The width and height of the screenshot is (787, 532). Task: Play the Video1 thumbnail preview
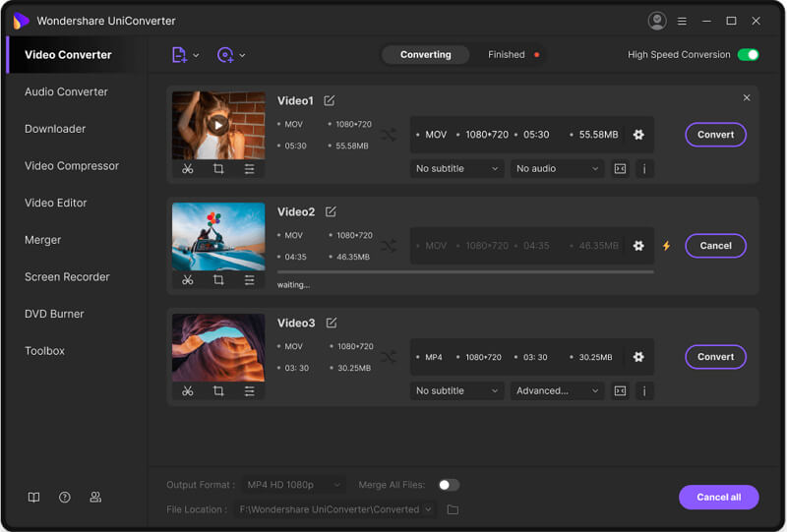point(218,125)
